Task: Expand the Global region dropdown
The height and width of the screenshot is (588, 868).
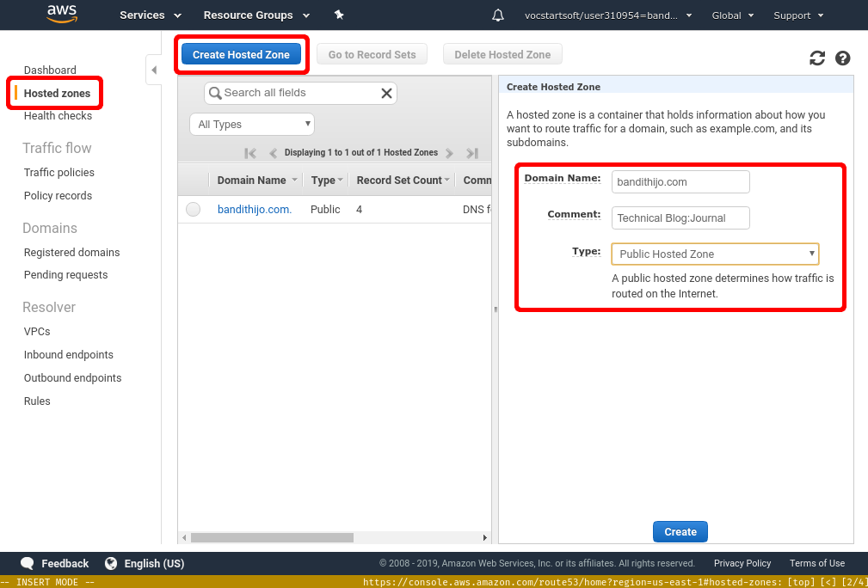Action: click(x=733, y=15)
